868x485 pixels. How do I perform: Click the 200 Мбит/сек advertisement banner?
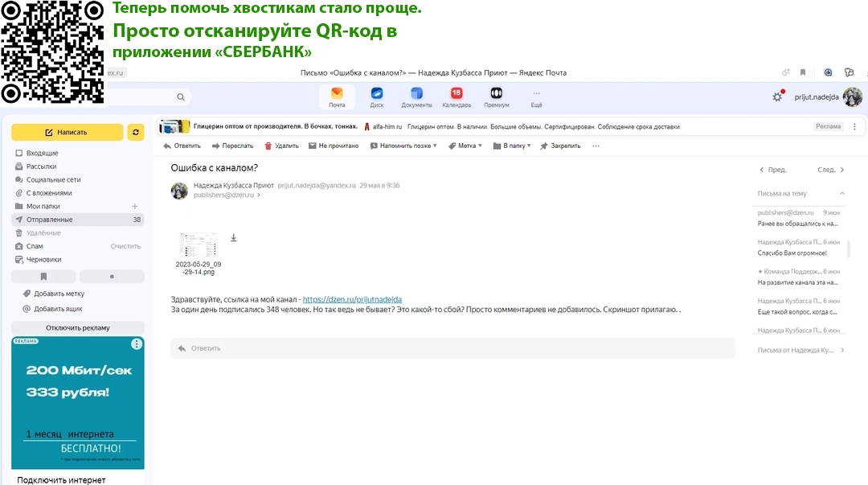pyautogui.click(x=77, y=403)
